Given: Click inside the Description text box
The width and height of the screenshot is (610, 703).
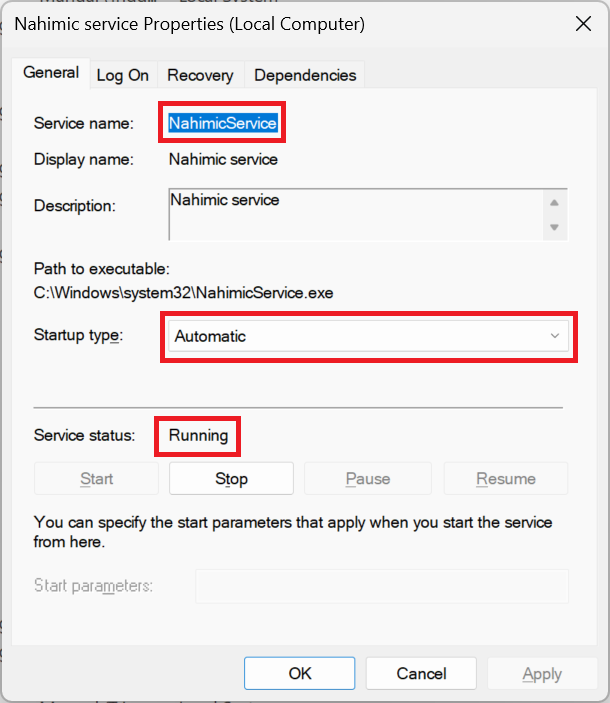Looking at the screenshot, I should click(355, 214).
